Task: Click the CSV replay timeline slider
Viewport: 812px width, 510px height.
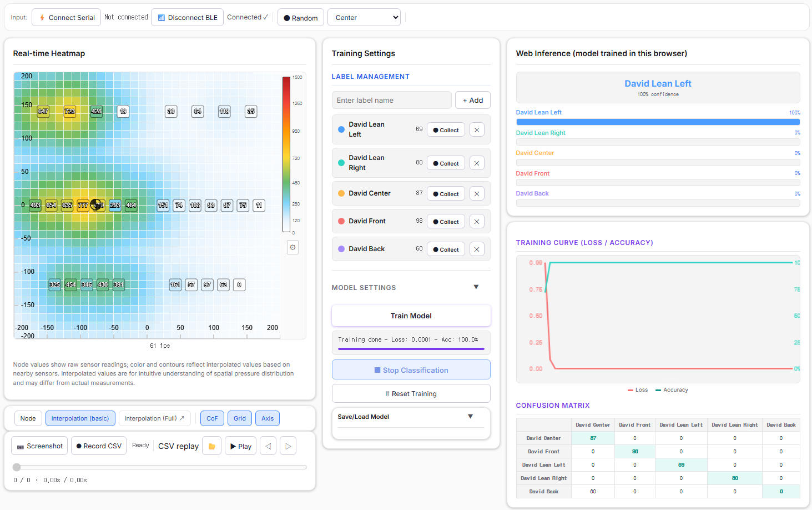Action: [160, 467]
